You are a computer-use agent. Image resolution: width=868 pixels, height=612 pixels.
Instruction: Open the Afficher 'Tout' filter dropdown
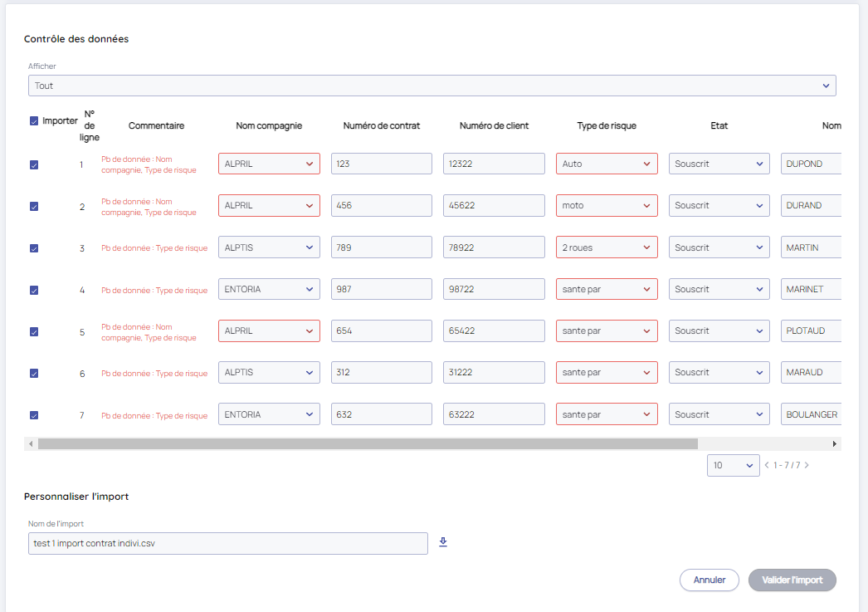432,86
